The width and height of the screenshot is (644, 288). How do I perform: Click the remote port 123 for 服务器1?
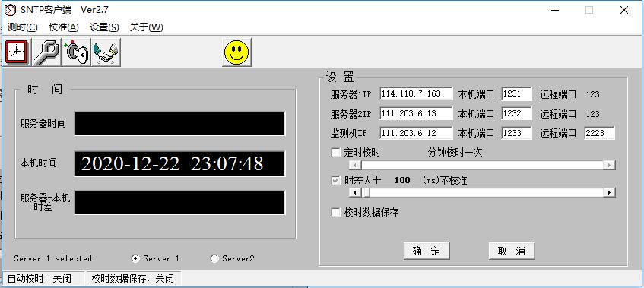pyautogui.click(x=592, y=94)
